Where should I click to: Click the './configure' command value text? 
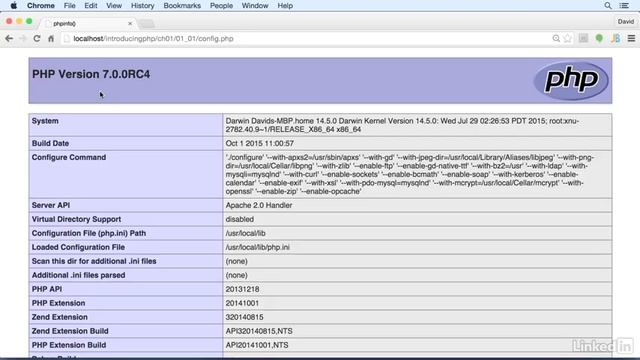pyautogui.click(x=410, y=174)
